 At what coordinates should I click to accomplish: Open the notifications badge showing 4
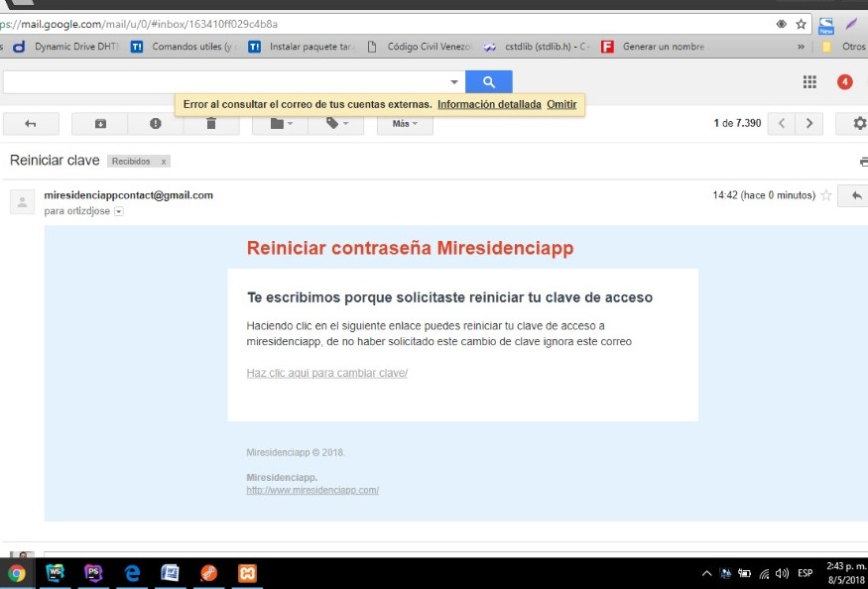click(x=844, y=82)
